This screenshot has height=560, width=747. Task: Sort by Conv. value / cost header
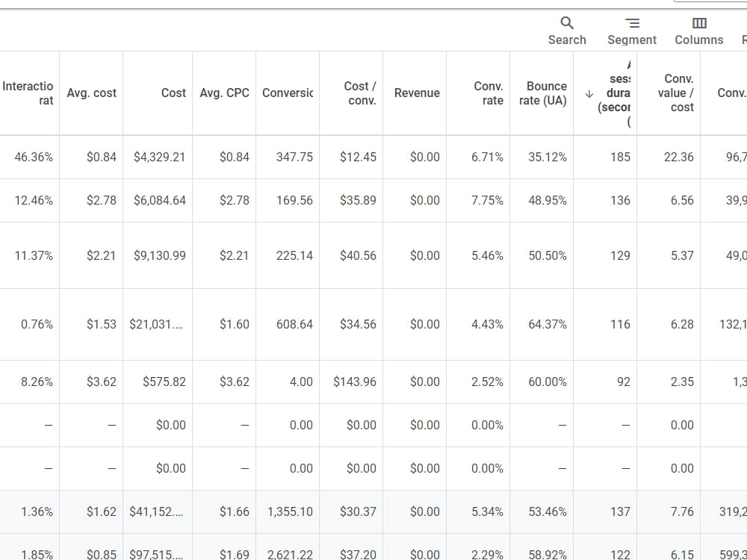675,93
